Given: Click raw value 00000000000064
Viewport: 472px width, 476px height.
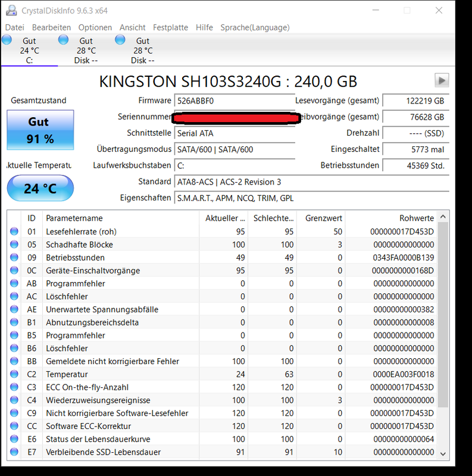Looking at the screenshot, I should pos(404,439).
